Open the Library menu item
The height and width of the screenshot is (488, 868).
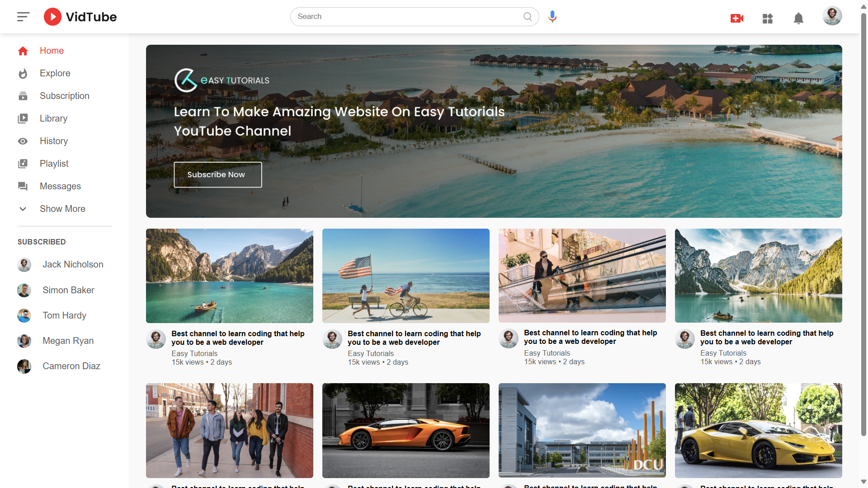[x=53, y=118]
